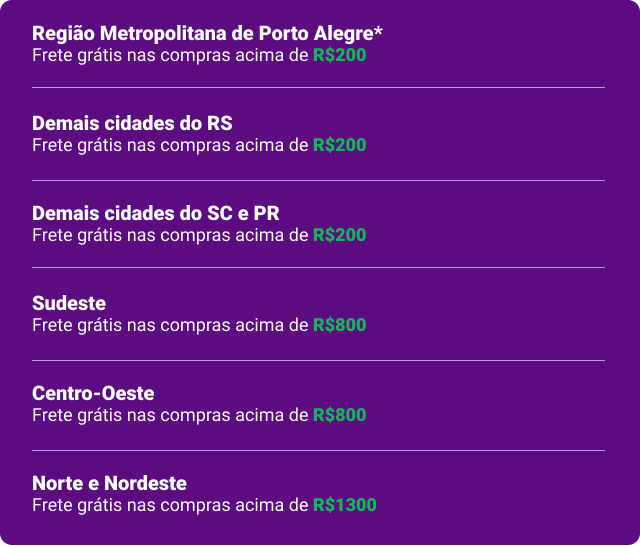The image size is (640, 546).
Task: Click the Frete grátis text under Sudeste
Action: (x=77, y=326)
